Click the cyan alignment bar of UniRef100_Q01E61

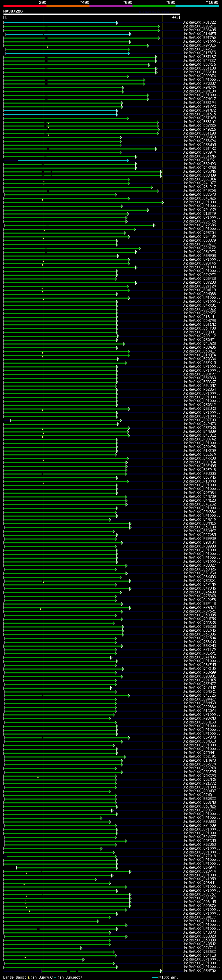point(73,160)
